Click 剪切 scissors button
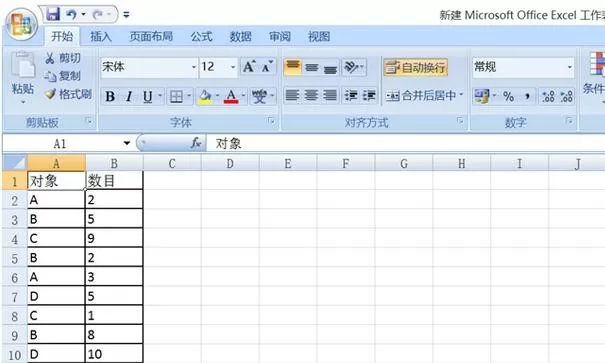Image resolution: width=605 pixels, height=363 pixels. [x=63, y=58]
